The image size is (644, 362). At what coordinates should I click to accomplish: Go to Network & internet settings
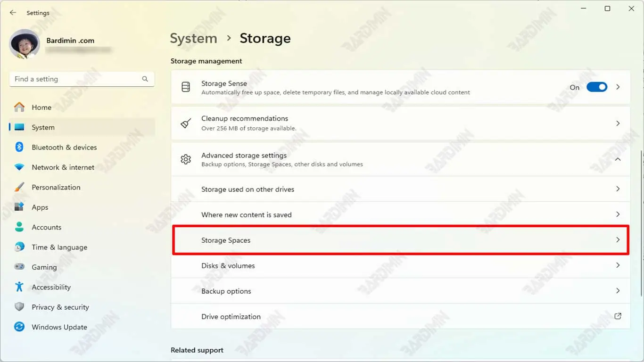point(63,167)
